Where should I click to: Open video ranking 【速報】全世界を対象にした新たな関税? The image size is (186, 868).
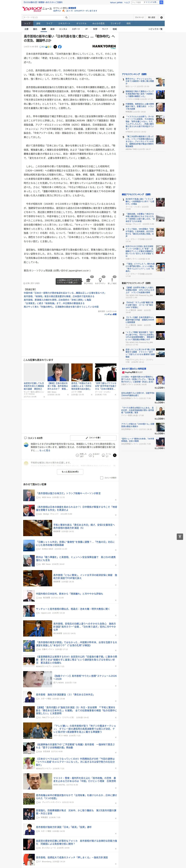pos(140,290)
